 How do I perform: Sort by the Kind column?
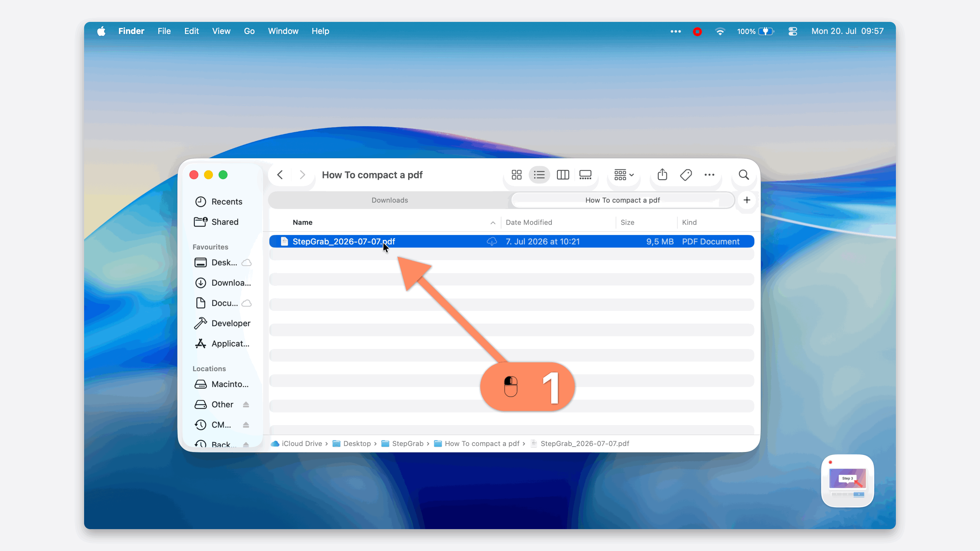689,222
